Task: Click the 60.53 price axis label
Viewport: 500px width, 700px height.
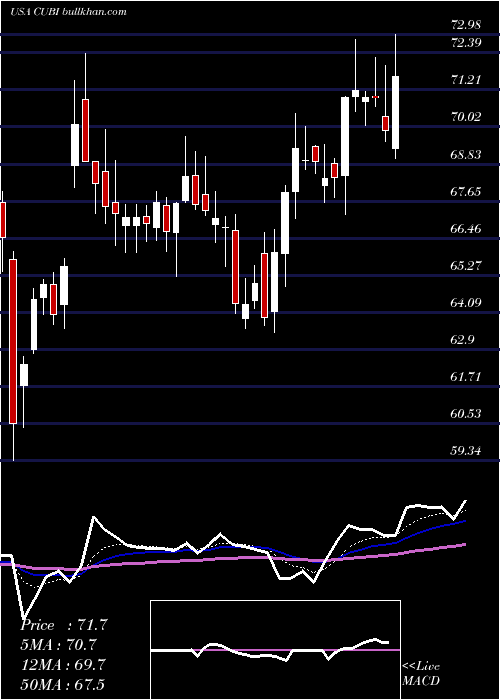Action: [466, 414]
